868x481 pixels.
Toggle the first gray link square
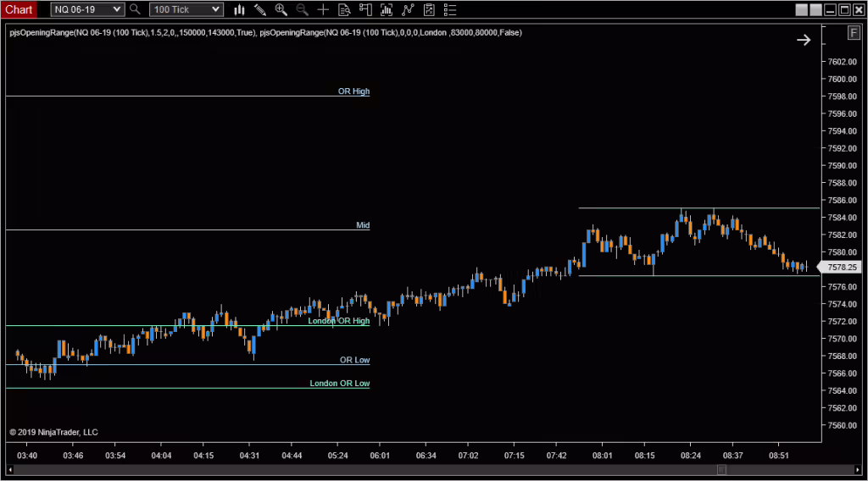click(x=801, y=10)
